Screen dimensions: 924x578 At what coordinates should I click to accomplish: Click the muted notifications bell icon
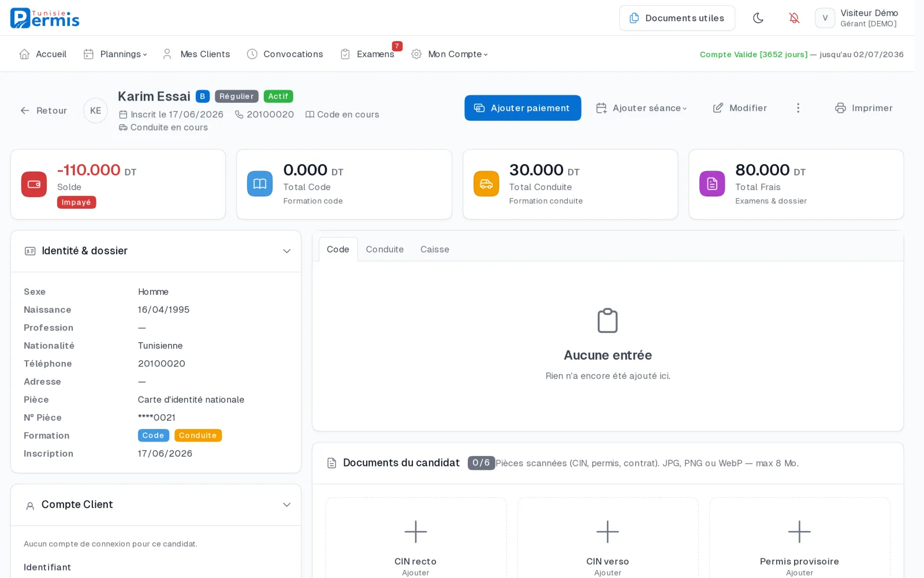[x=794, y=18]
